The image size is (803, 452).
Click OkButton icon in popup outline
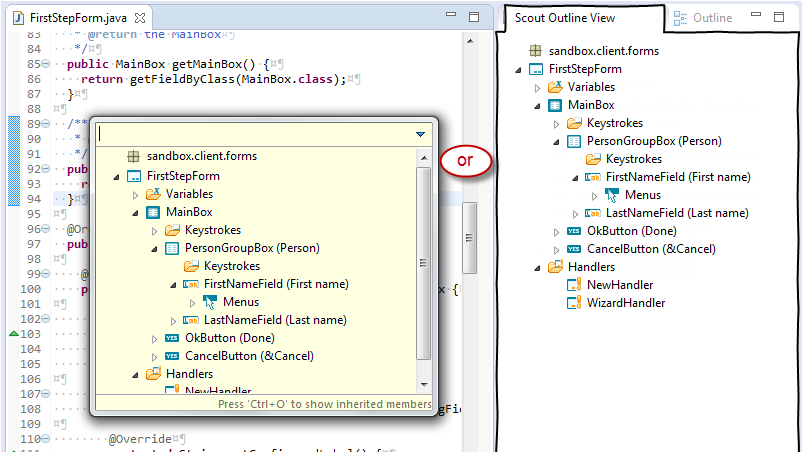(172, 338)
